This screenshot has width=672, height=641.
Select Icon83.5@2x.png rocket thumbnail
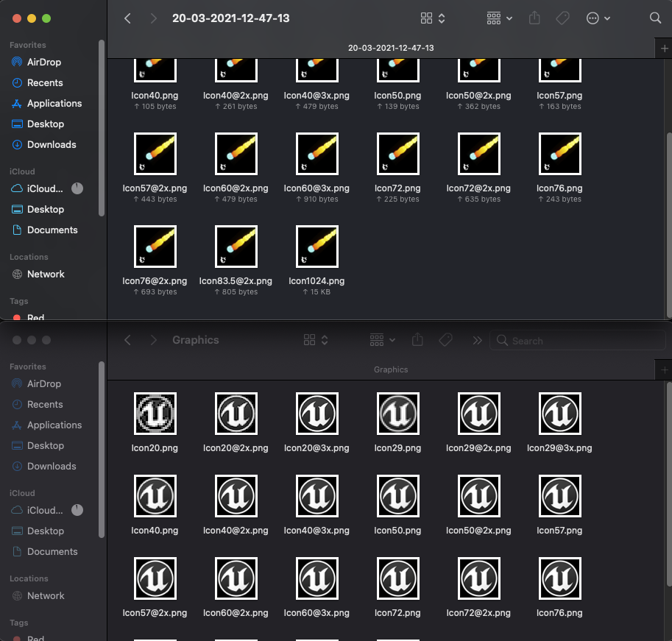pos(236,247)
